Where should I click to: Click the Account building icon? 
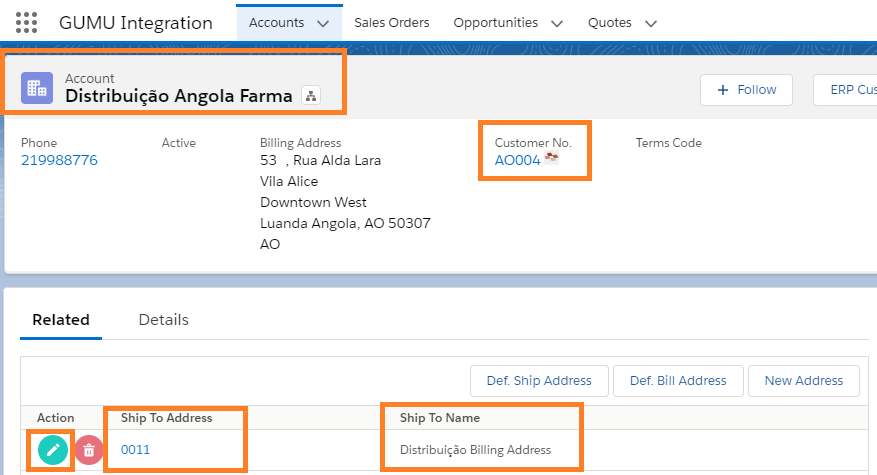pyautogui.click(x=37, y=88)
